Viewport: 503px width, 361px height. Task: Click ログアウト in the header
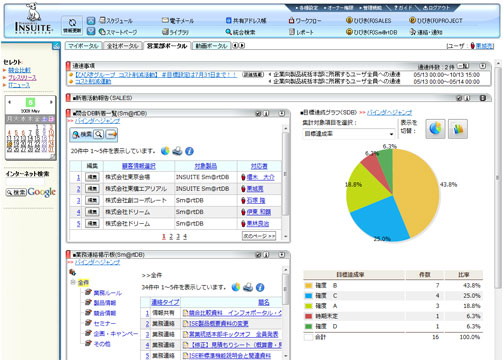(x=437, y=8)
